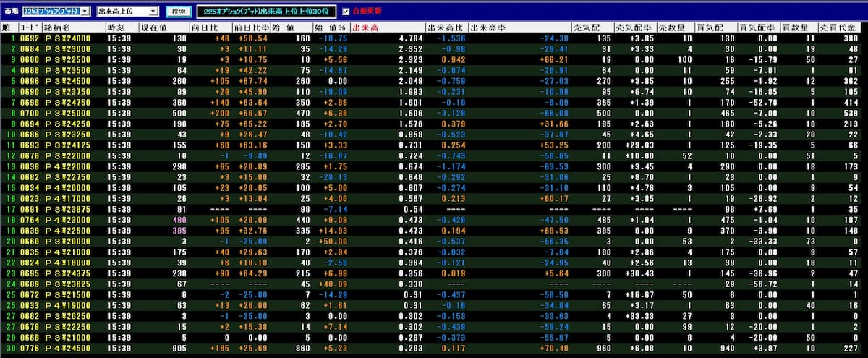
Task: Click the 225オプション(プット)出来高上位 title banner
Action: 267,12
